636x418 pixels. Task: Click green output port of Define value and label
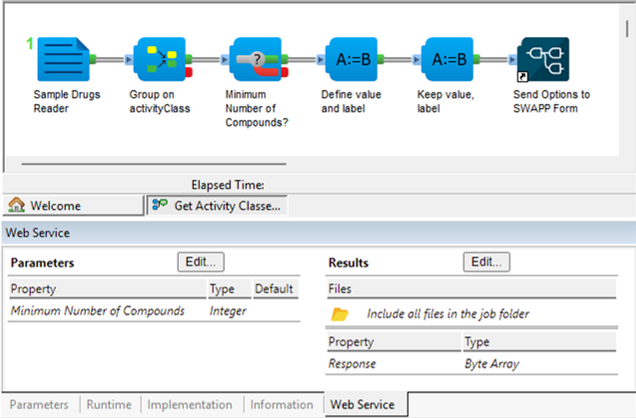[381, 59]
